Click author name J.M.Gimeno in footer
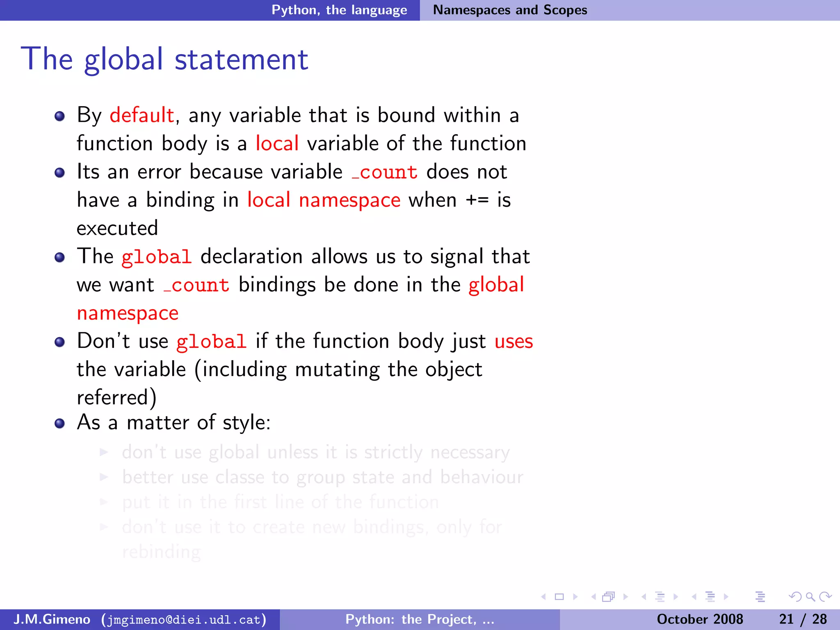Screen dimensions: 840x630 click(52, 619)
